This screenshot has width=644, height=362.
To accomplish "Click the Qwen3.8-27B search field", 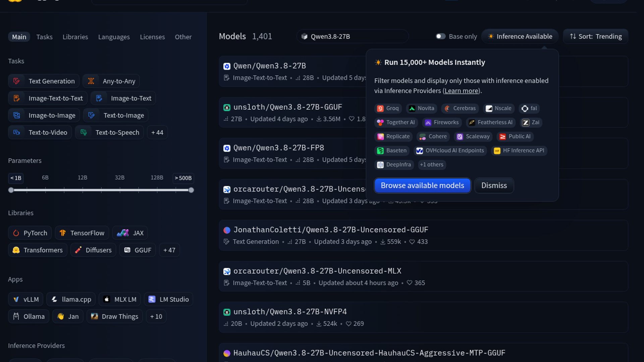I will click(353, 36).
